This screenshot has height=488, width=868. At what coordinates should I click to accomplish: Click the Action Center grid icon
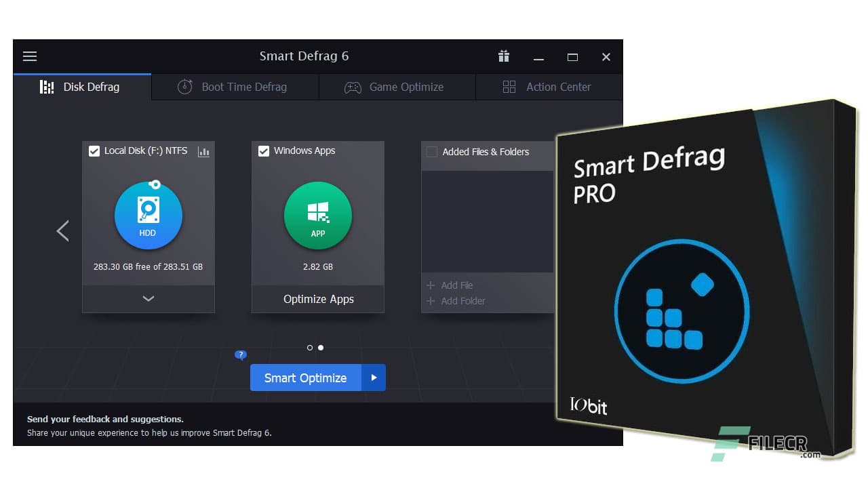509,87
